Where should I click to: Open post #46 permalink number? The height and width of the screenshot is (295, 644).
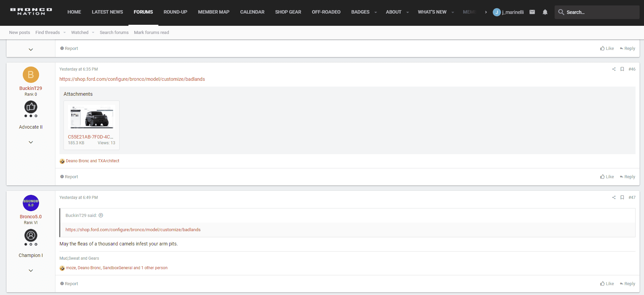(x=632, y=69)
